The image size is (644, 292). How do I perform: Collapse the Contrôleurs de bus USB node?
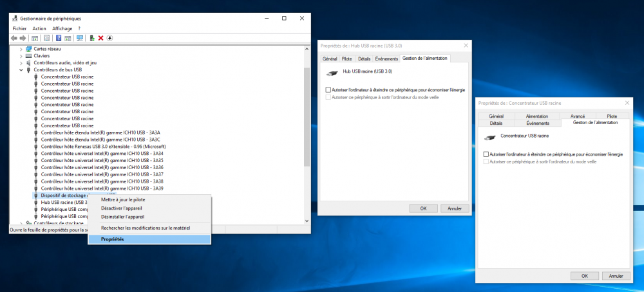pyautogui.click(x=21, y=69)
